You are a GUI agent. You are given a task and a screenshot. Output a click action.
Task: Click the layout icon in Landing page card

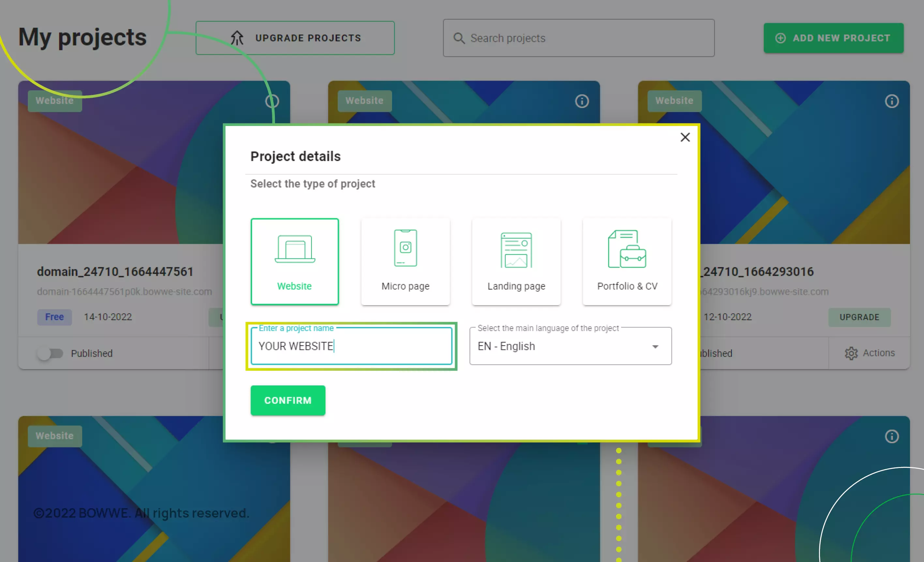pyautogui.click(x=516, y=250)
